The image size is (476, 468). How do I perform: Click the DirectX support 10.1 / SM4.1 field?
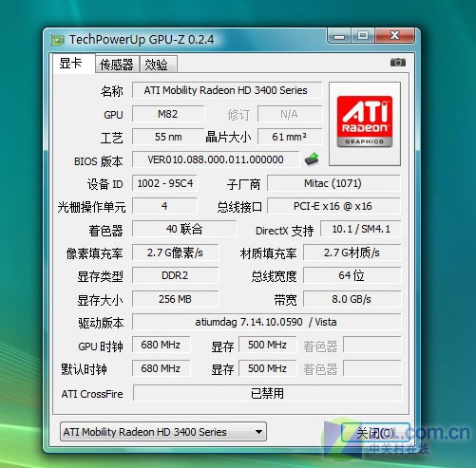coord(361,229)
